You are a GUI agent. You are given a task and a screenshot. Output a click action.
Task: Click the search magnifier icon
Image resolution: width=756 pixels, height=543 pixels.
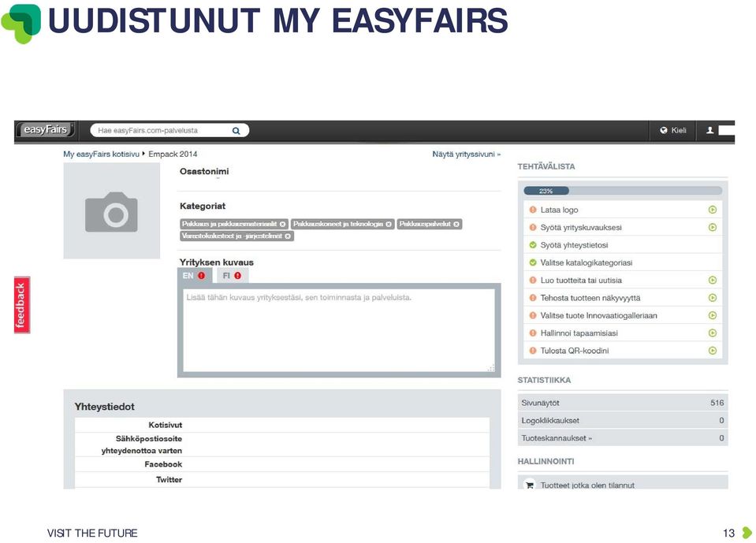236,131
